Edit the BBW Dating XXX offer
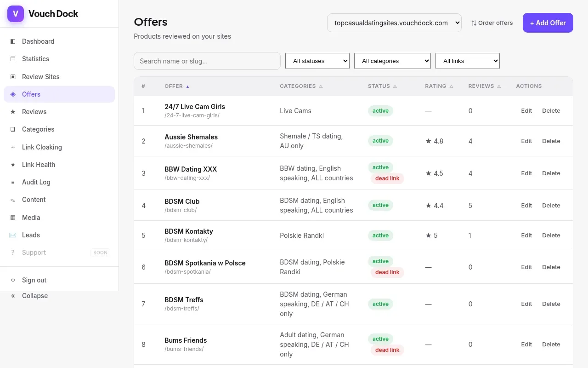588x368 pixels. point(526,173)
